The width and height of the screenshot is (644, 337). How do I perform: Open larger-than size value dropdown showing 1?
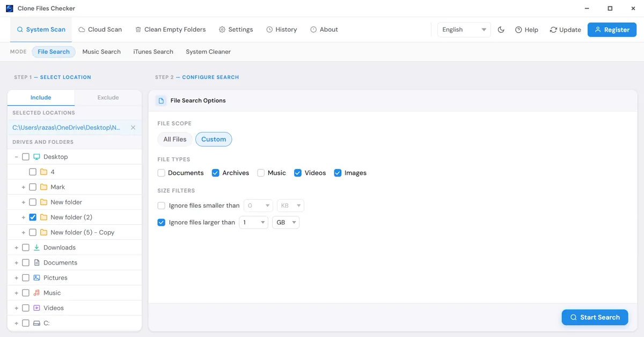pyautogui.click(x=253, y=222)
